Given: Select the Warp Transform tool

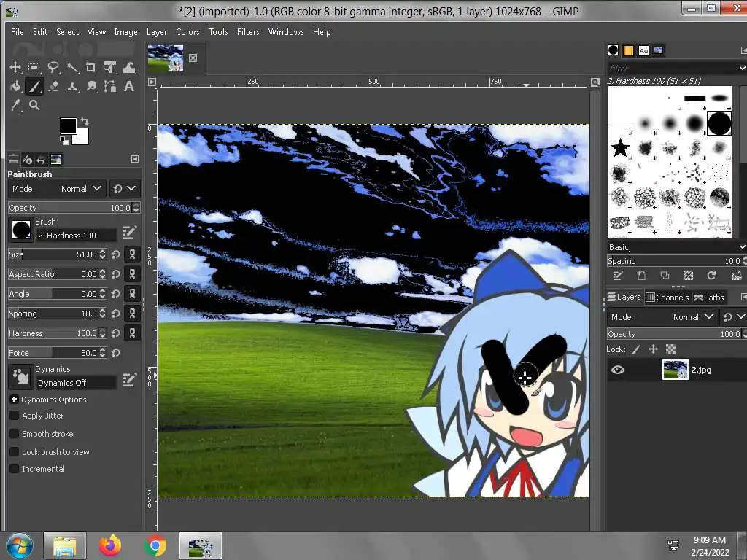Looking at the screenshot, I should click(129, 67).
